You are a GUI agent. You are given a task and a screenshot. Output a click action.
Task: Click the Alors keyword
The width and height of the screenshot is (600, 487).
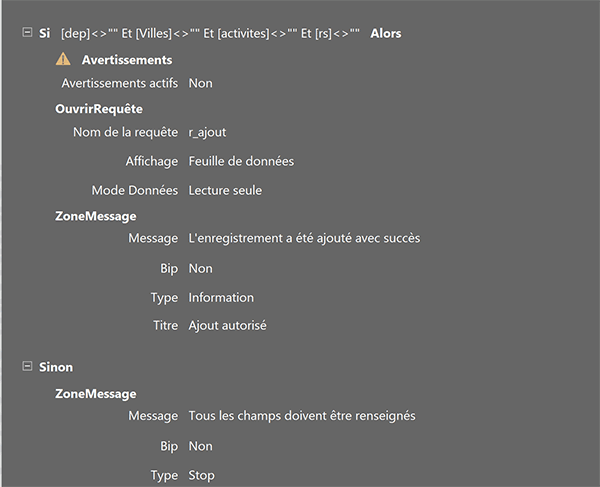tap(386, 34)
